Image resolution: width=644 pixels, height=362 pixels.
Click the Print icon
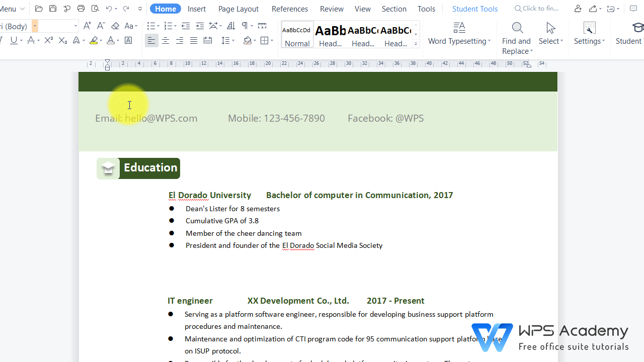(x=81, y=9)
